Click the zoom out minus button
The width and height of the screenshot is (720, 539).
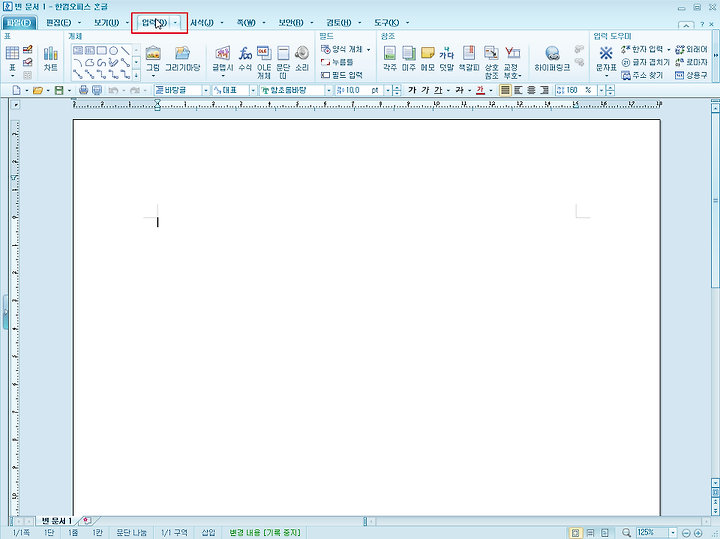(686, 533)
